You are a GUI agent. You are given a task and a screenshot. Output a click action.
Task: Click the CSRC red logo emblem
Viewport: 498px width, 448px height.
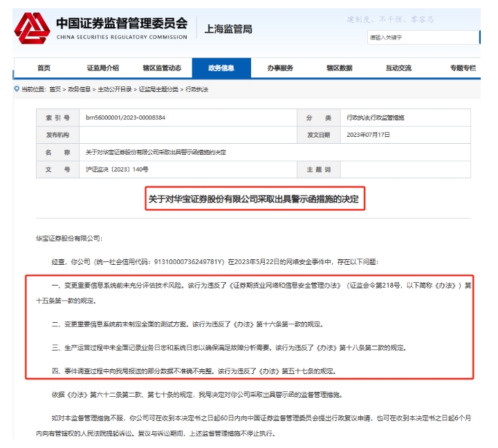click(33, 28)
